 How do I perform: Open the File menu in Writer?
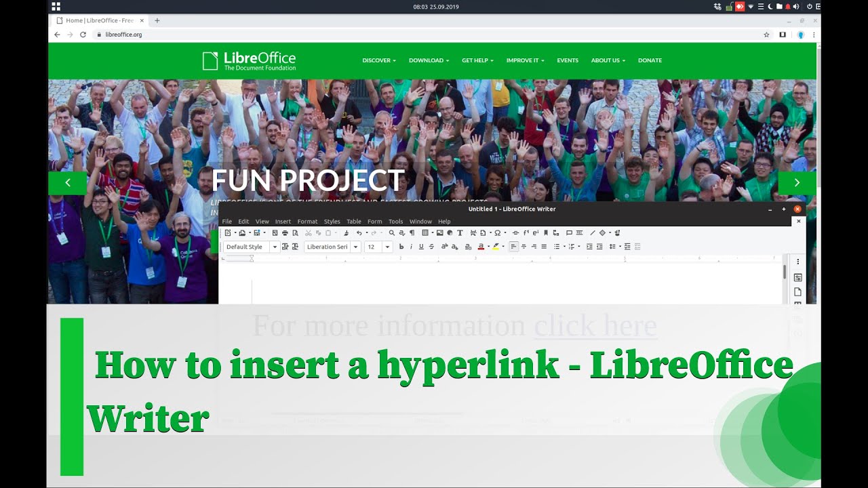pyautogui.click(x=227, y=222)
